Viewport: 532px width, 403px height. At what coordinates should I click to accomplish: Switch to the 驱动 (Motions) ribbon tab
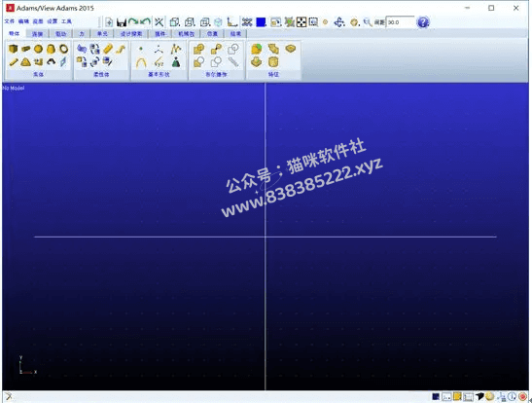[x=61, y=34]
